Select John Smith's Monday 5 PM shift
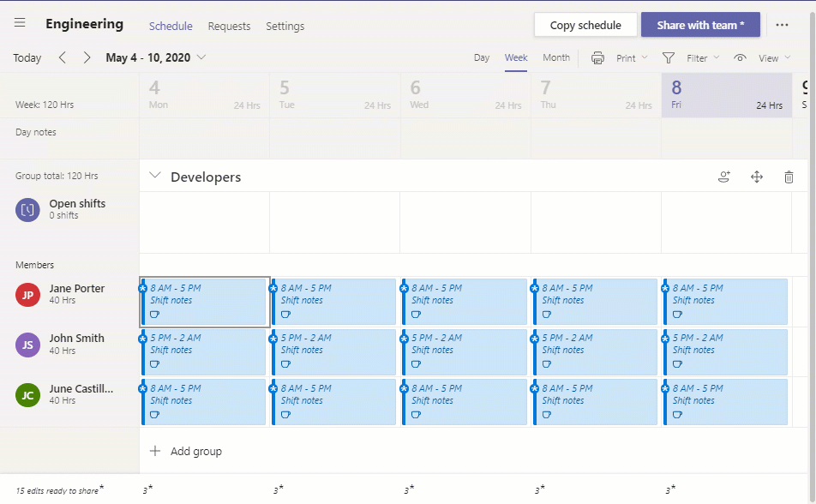Viewport: 816px width, 504px height. click(x=203, y=352)
